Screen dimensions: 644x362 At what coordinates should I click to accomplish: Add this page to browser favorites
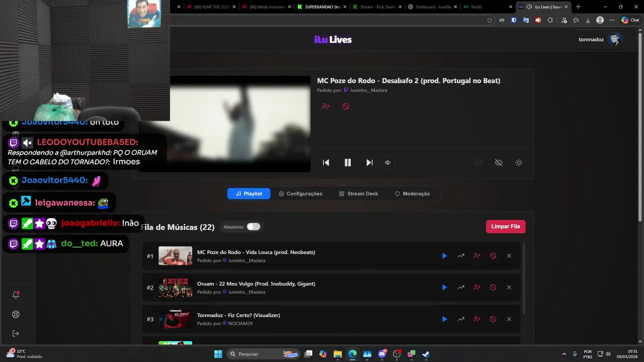(490, 20)
